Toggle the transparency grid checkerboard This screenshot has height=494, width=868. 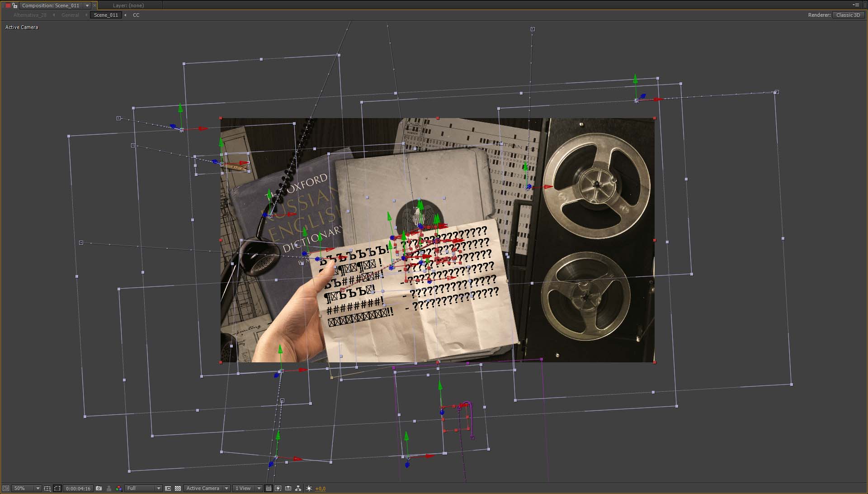click(x=178, y=488)
